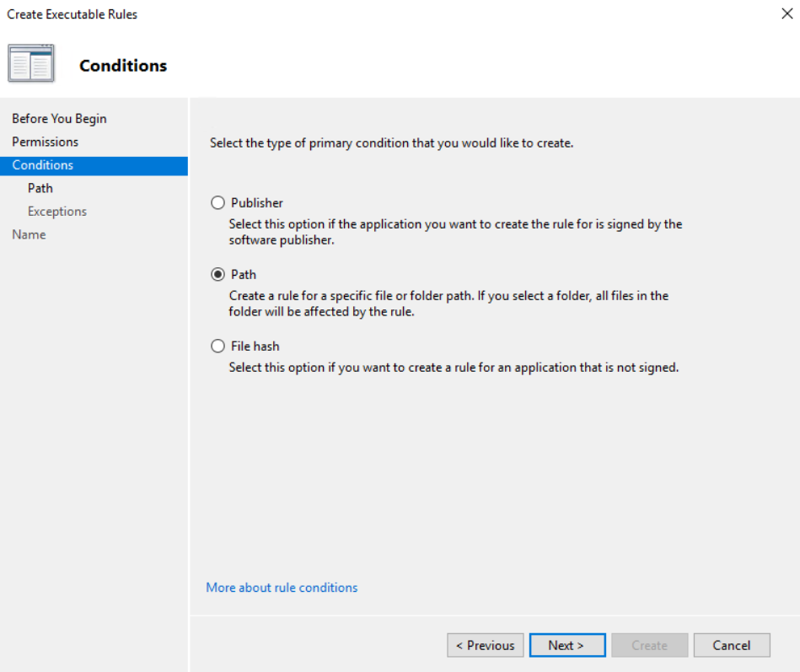This screenshot has width=800, height=672.
Task: Open the More about rule conditions link
Action: point(282,588)
